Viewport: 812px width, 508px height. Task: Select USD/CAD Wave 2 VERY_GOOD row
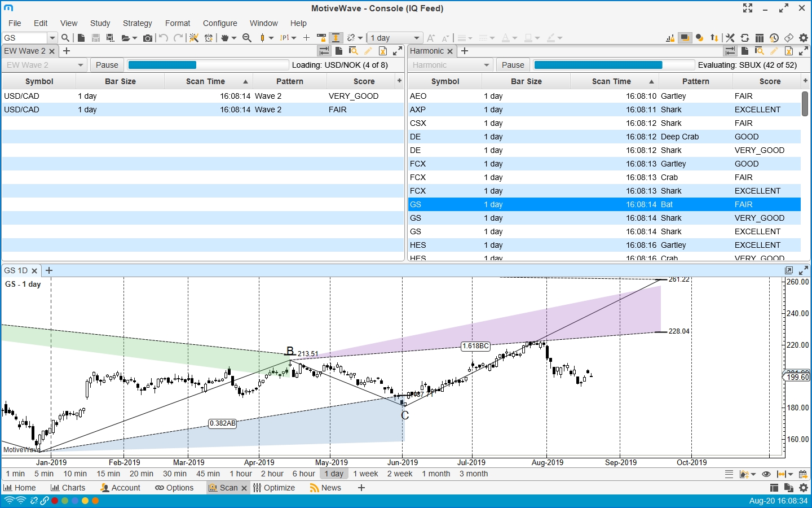[203, 96]
